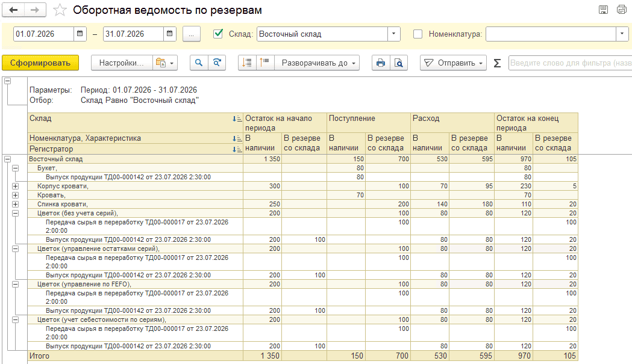The width and height of the screenshot is (632, 364).
Task: Expand the Кровать row
Action: (15, 195)
